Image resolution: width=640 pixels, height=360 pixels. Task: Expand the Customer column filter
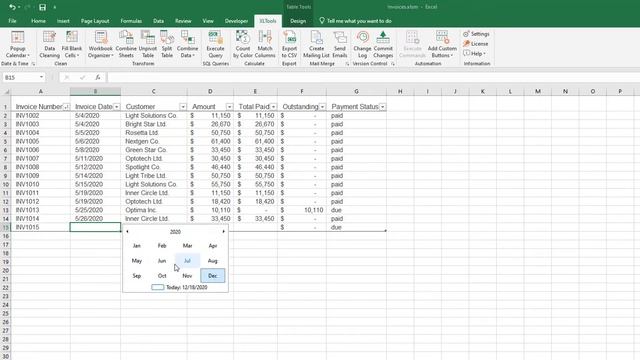pyautogui.click(x=183, y=107)
